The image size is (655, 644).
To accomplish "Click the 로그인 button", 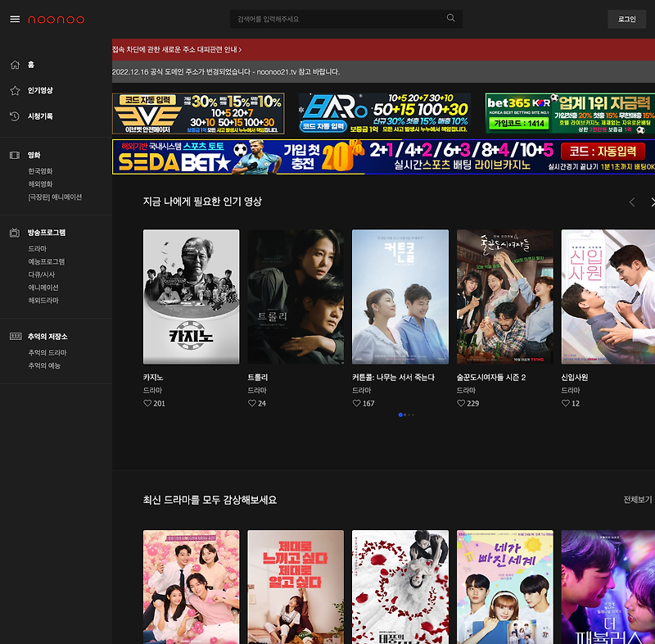I will (x=626, y=19).
